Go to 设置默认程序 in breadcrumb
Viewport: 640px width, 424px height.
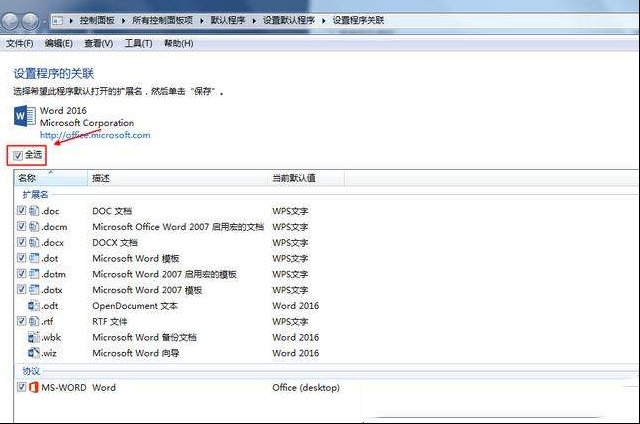pos(289,20)
